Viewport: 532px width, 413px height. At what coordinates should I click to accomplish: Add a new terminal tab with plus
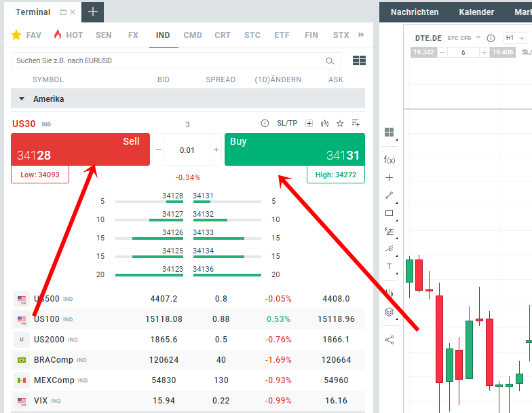pyautogui.click(x=92, y=12)
